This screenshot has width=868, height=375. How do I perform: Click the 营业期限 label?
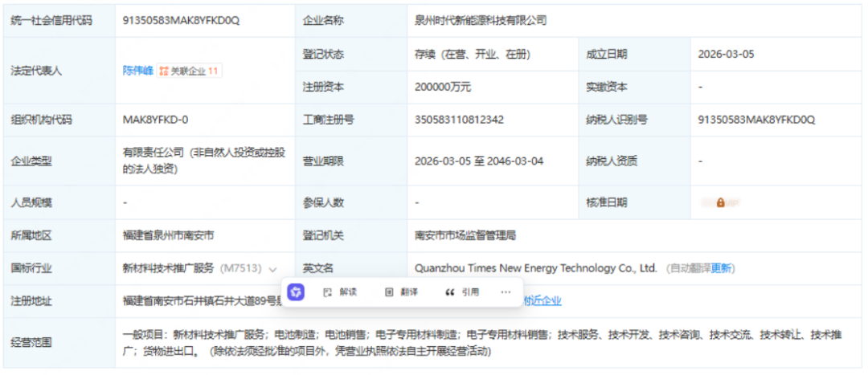coord(323,161)
